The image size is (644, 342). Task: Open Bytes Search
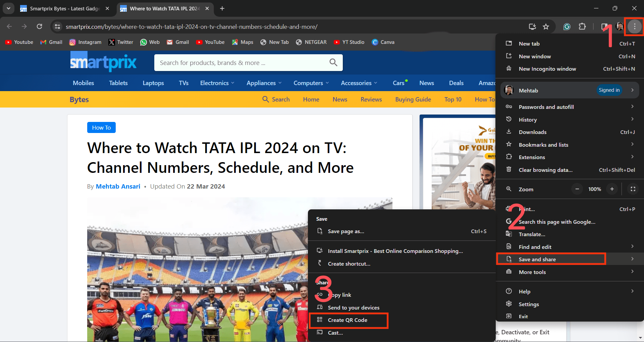pyautogui.click(x=276, y=99)
